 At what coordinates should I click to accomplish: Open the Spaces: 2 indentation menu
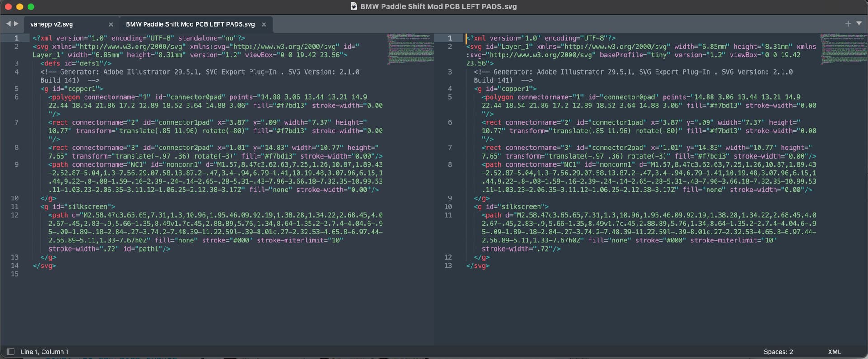click(778, 352)
